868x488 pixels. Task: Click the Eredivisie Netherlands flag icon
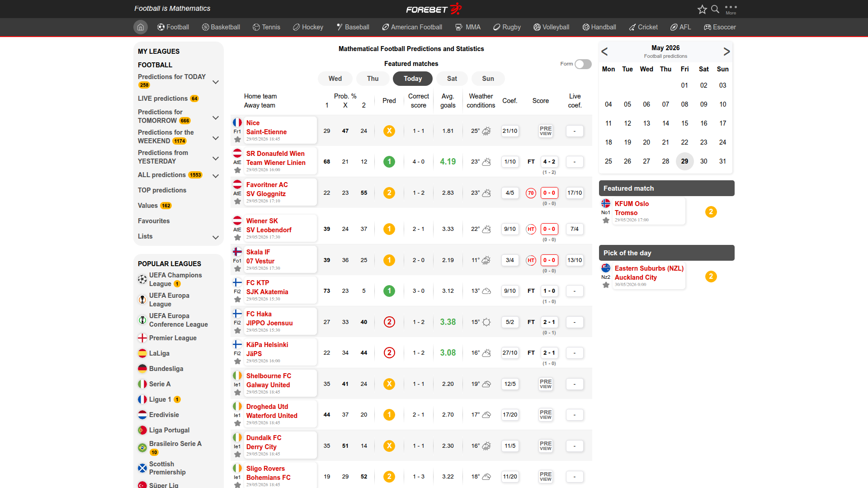tap(142, 415)
